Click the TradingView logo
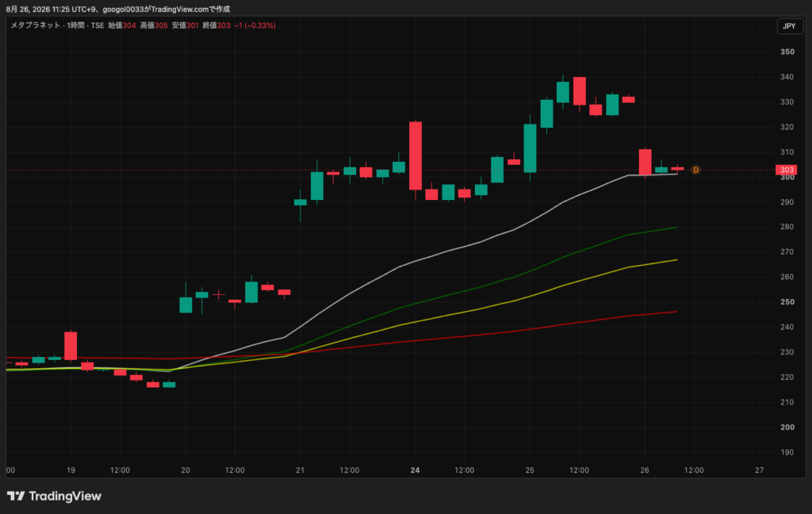812x514 pixels. point(54,496)
